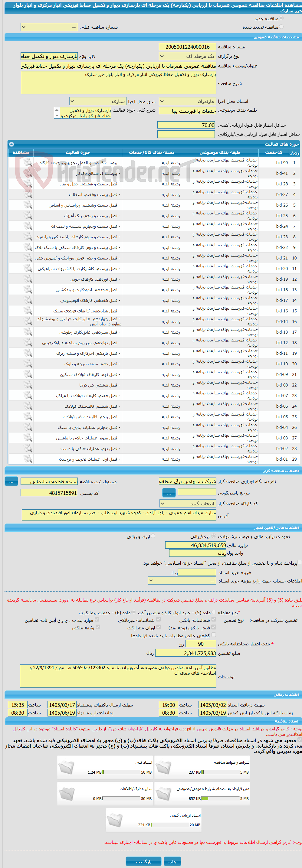302x868 pixels.
Task: Click ellipsis button next to مرجع پاسخگویی
Action: (169, 493)
